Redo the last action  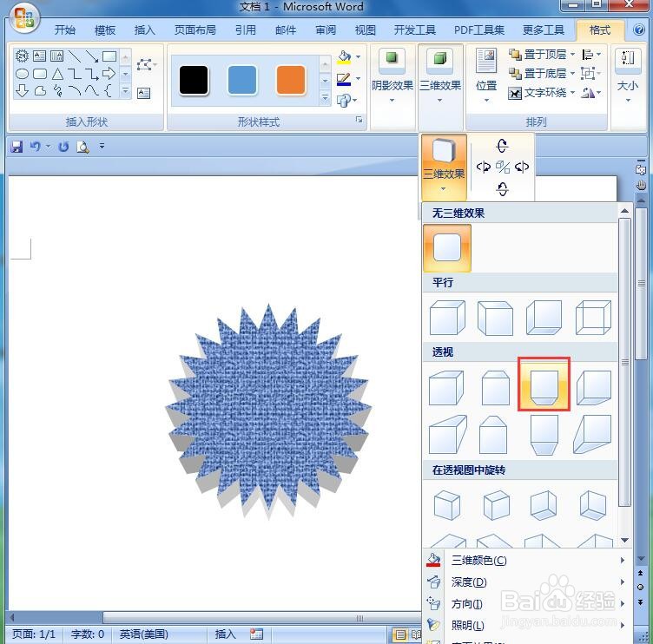pyautogui.click(x=63, y=147)
